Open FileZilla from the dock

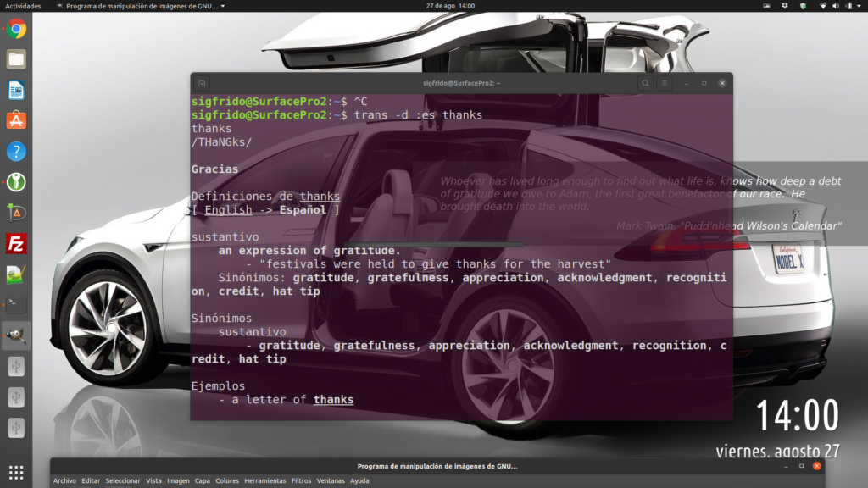(x=16, y=243)
